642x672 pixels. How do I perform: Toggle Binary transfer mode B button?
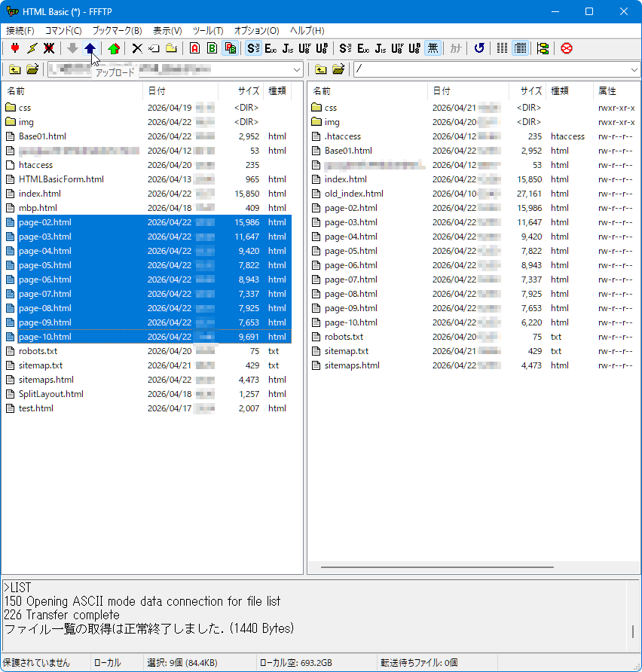212,48
